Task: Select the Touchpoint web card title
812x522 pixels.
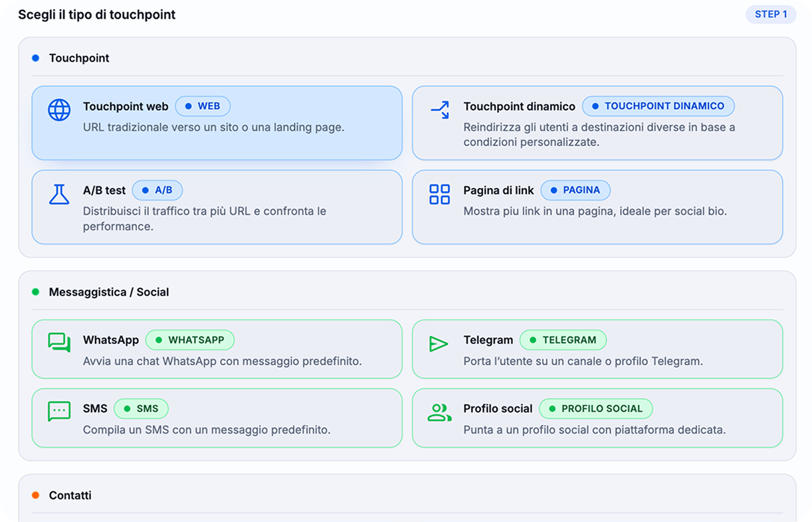Action: tap(126, 106)
